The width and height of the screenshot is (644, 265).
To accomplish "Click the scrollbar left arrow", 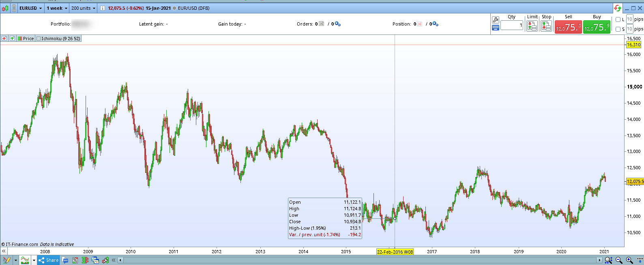I will point(120,260).
